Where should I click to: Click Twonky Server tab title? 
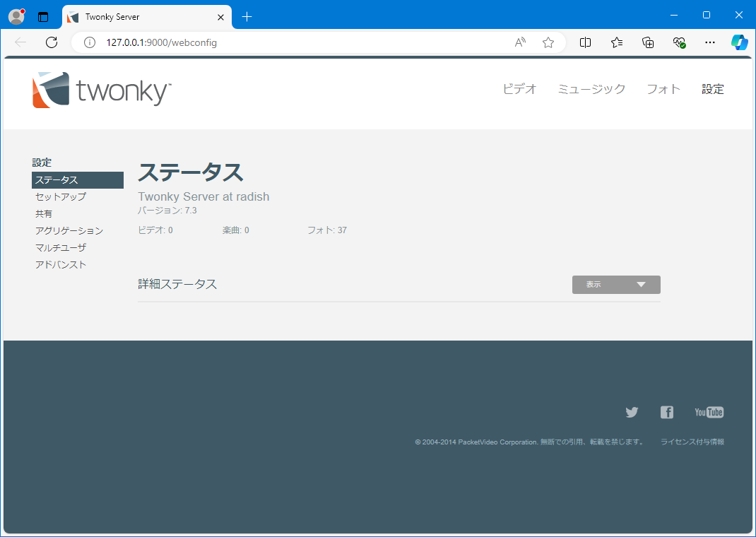click(x=112, y=17)
